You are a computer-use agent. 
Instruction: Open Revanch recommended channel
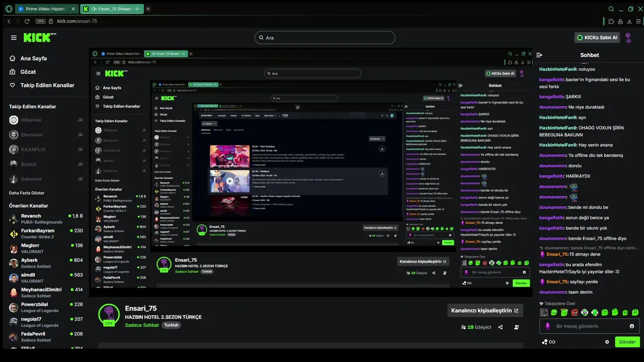(x=45, y=219)
